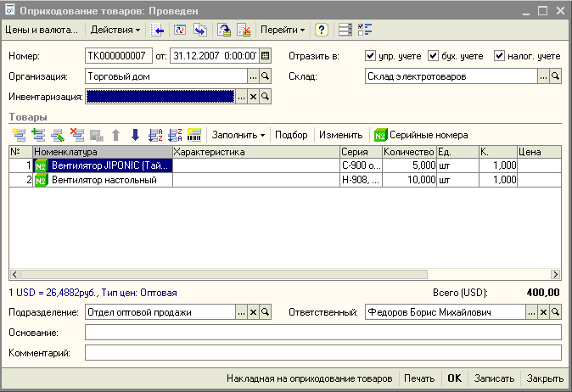
Task: Click the Цены и валюта menu button
Action: (41, 30)
